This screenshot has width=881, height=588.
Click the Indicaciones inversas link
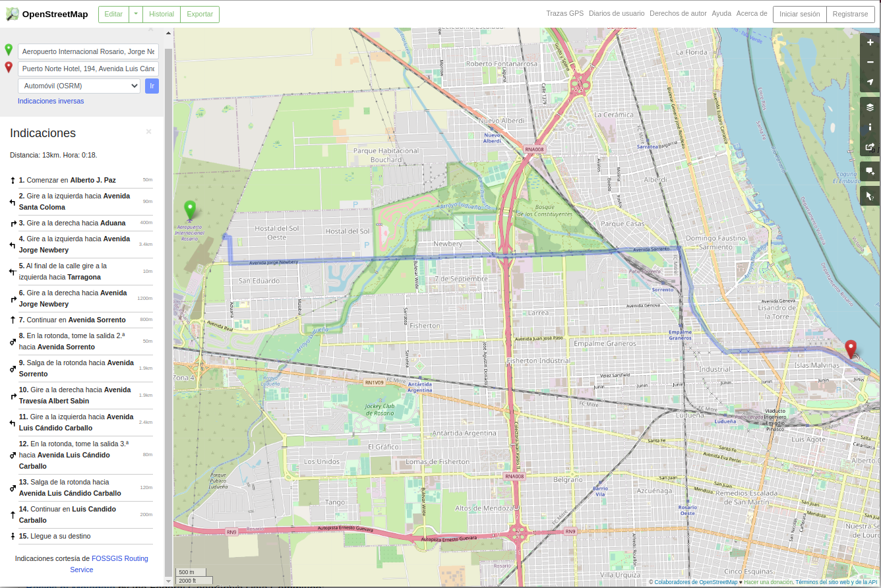51,101
